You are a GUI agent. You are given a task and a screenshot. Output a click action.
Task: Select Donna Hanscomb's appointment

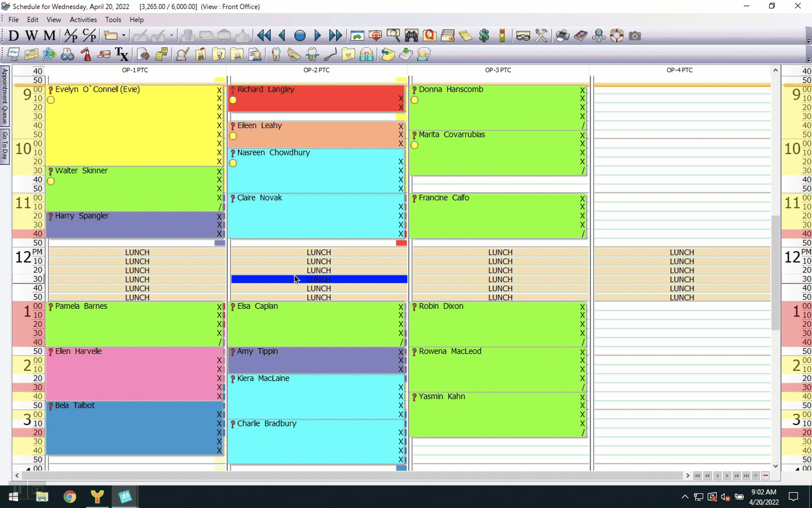[x=498, y=107]
